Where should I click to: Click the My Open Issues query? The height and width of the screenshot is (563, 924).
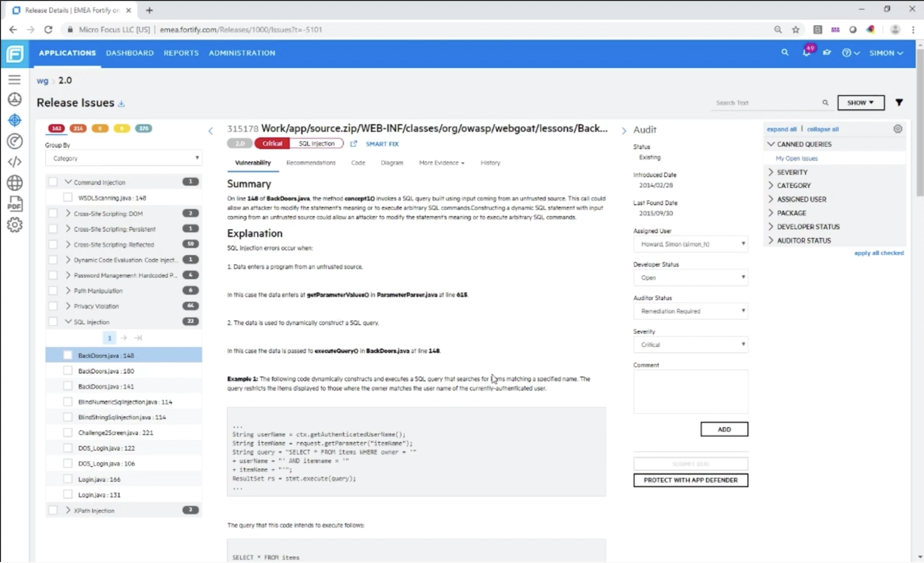click(x=796, y=158)
